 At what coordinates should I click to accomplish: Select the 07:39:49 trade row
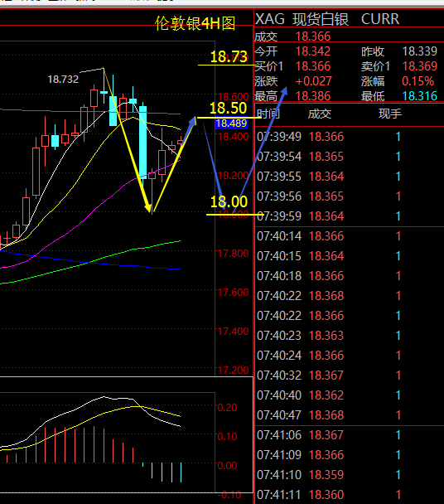349,137
